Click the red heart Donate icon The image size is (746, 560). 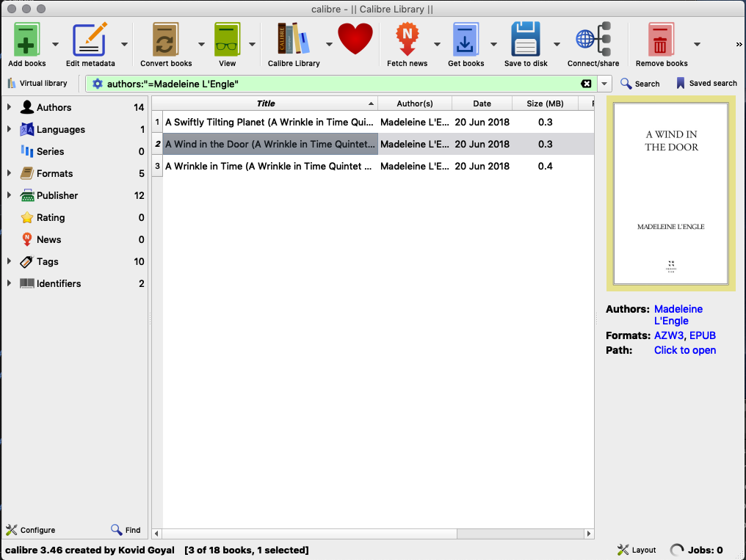tap(355, 40)
